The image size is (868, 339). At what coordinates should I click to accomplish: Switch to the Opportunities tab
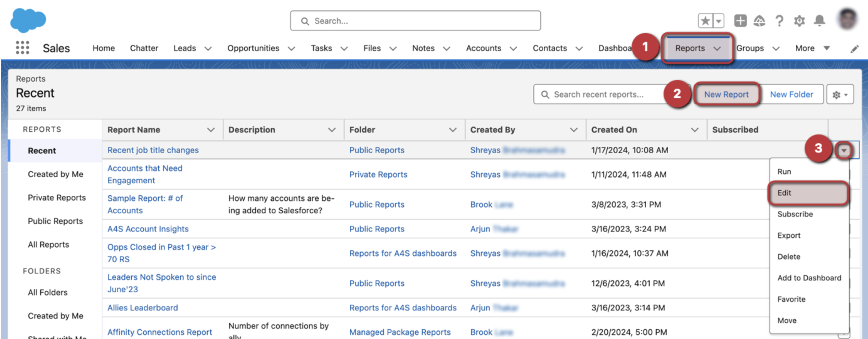click(x=253, y=48)
